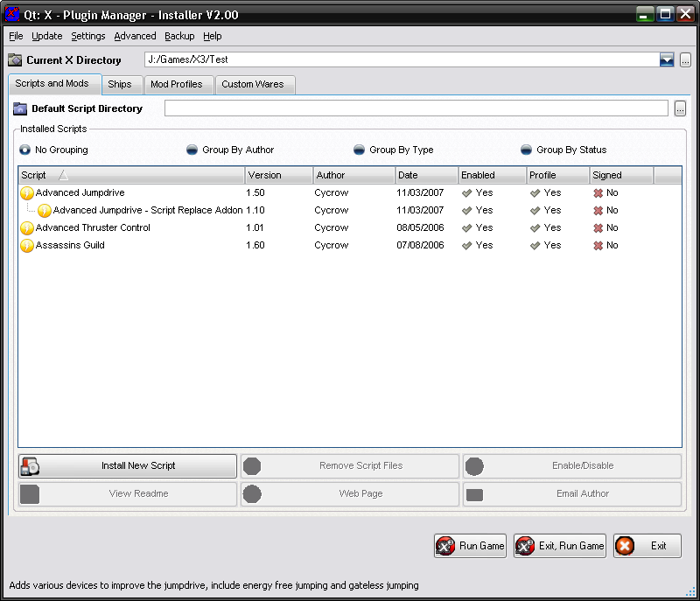Image resolution: width=700 pixels, height=601 pixels.
Task: Click the Enable/Disable button
Action: pyautogui.click(x=572, y=465)
